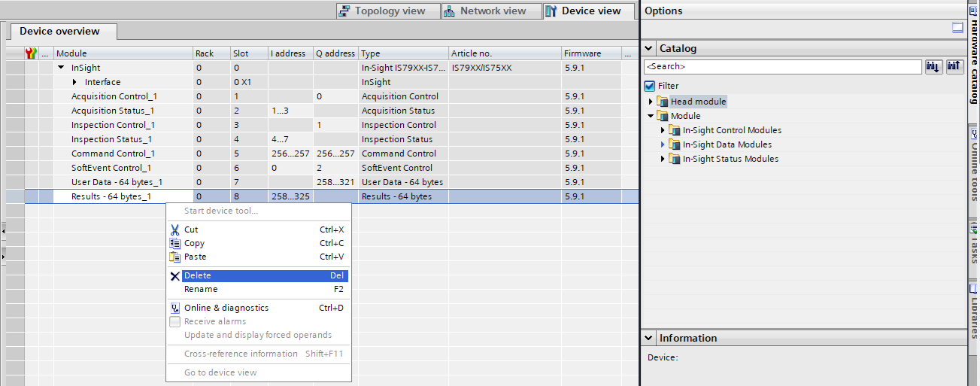
Task: Collapse the Catalog section
Action: point(650,48)
